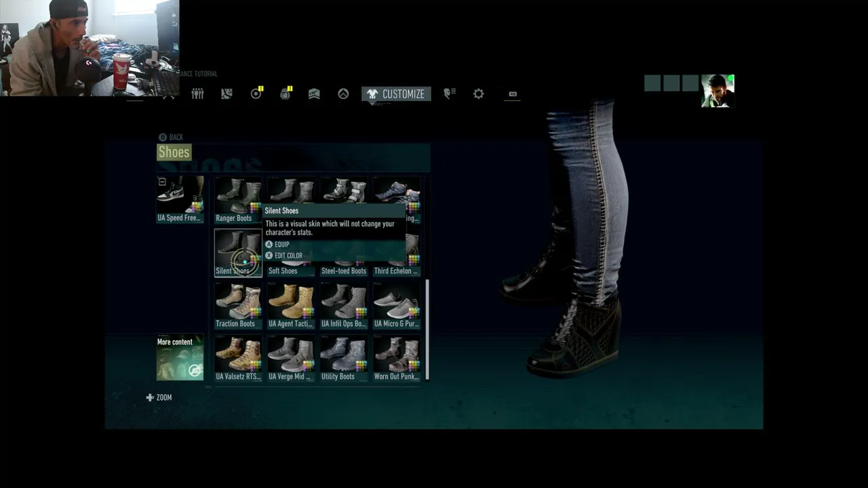Viewport: 868px width, 488px height.
Task: Select the Customize tab
Action: click(x=396, y=94)
